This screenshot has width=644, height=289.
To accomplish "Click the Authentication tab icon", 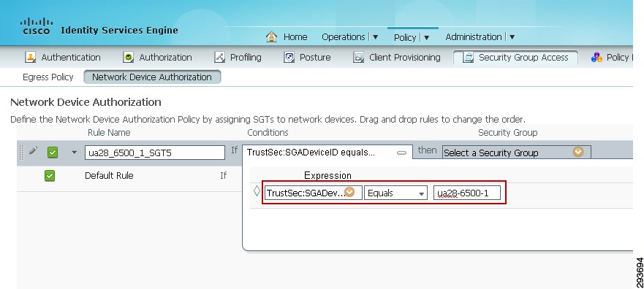I will tap(31, 58).
